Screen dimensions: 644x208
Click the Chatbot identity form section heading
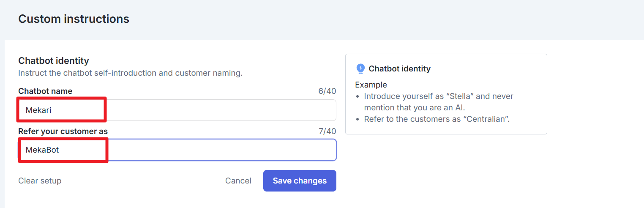54,61
